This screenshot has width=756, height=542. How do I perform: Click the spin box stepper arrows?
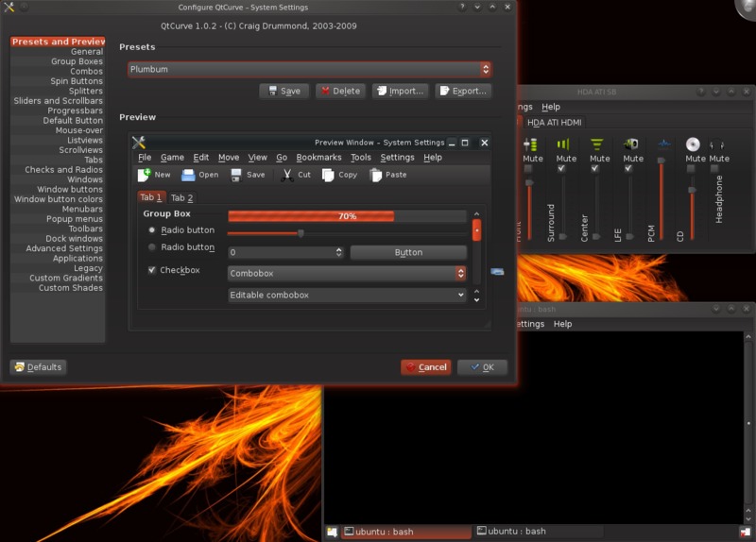pos(339,252)
